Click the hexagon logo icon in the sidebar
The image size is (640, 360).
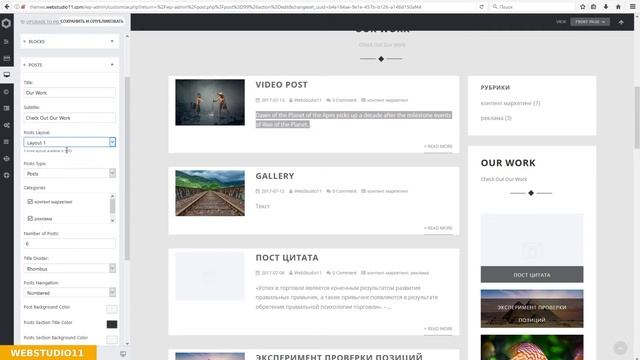tap(7, 23)
